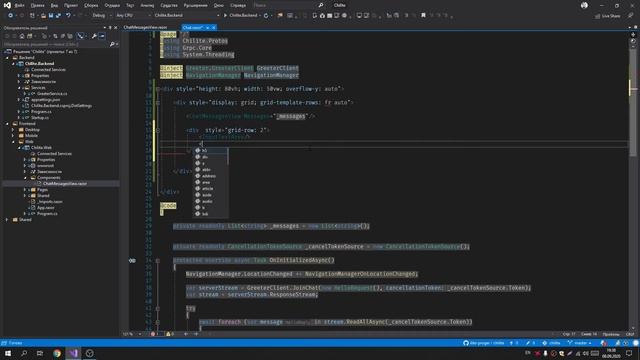Screen dimensions: 640x360
Task: Open the Сборка menu
Action: point(91,5)
